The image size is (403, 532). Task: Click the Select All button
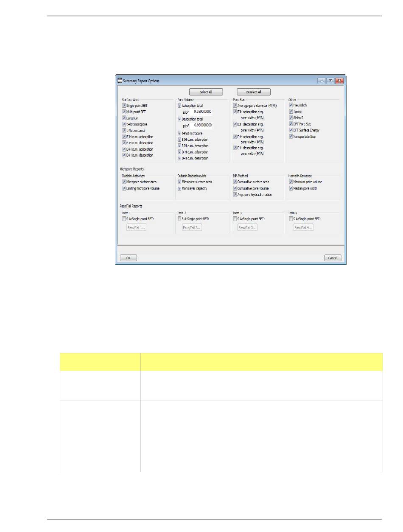coord(206,92)
